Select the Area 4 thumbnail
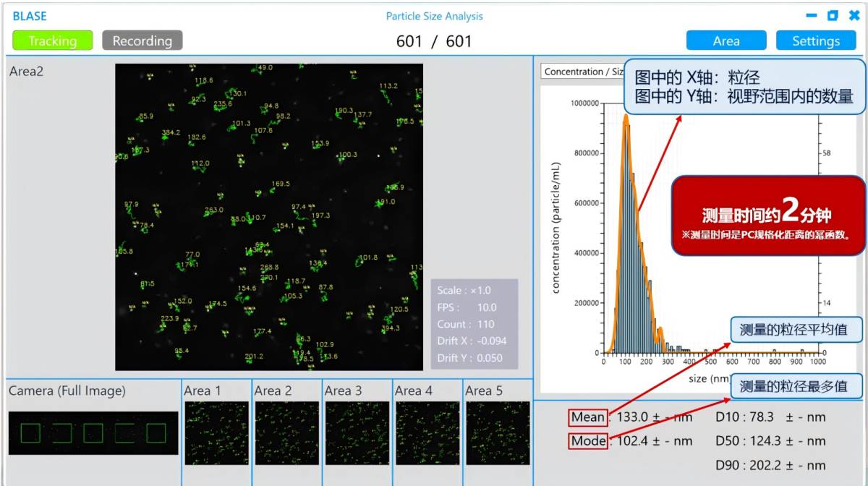 [x=427, y=432]
